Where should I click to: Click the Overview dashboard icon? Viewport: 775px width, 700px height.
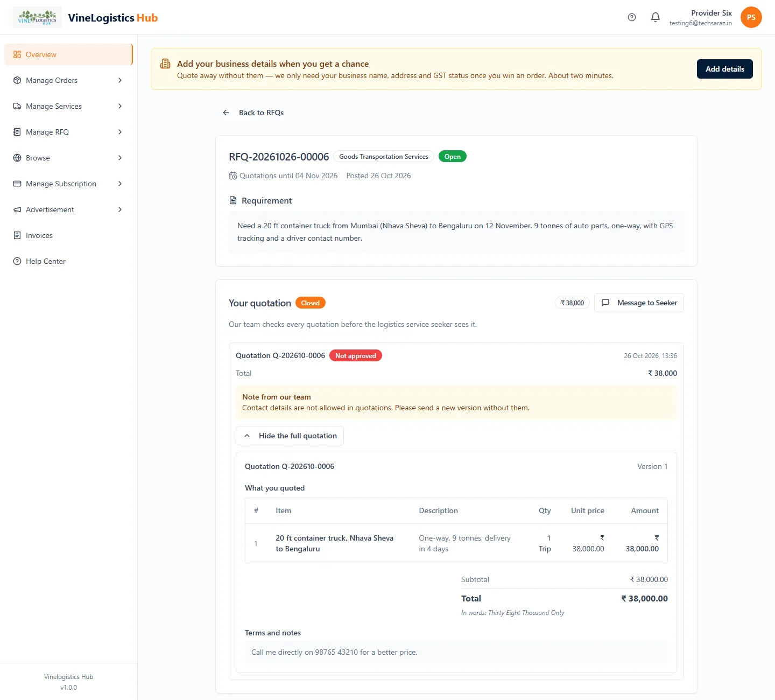[x=17, y=54]
